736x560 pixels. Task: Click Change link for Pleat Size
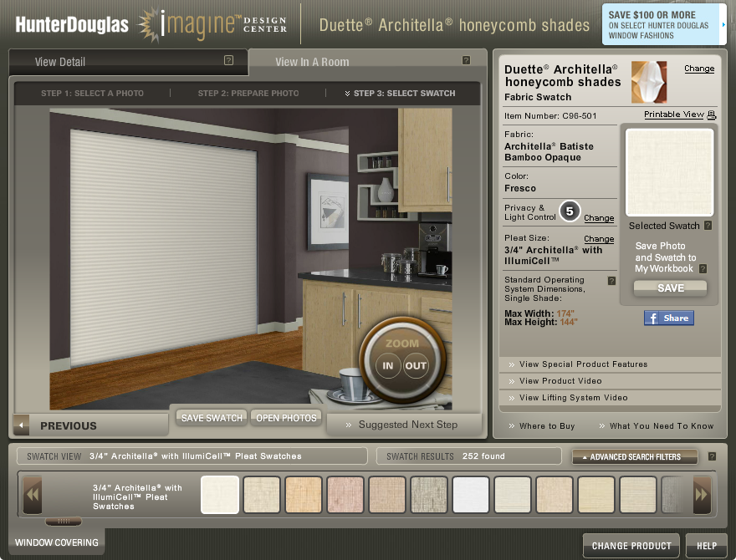tap(599, 239)
